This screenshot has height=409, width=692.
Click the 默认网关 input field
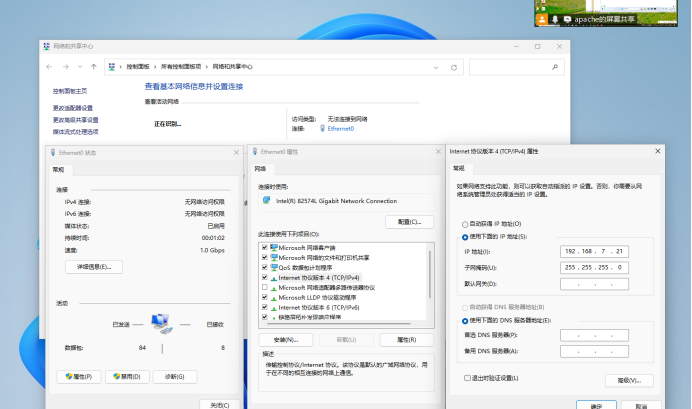(594, 284)
